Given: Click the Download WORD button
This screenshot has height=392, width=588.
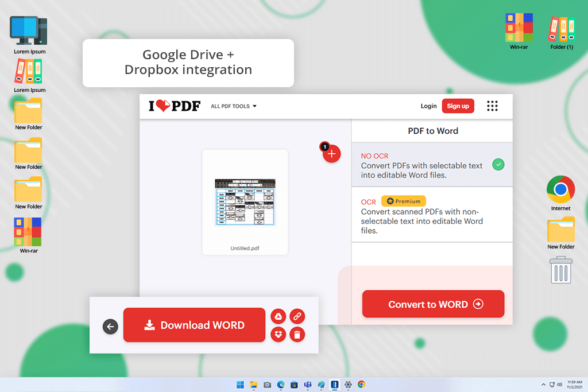Looking at the screenshot, I should 194,325.
